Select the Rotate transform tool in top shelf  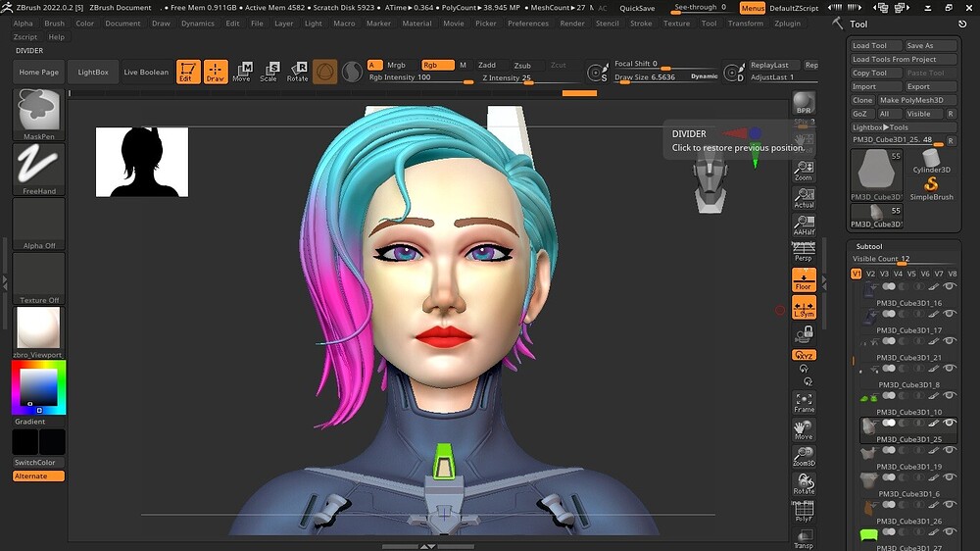point(298,72)
